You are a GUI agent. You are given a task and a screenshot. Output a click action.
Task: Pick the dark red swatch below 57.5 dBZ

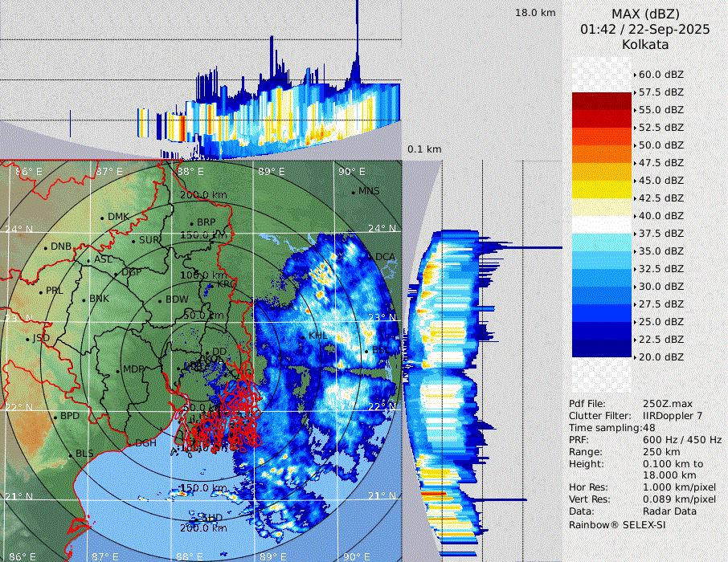tap(602, 101)
